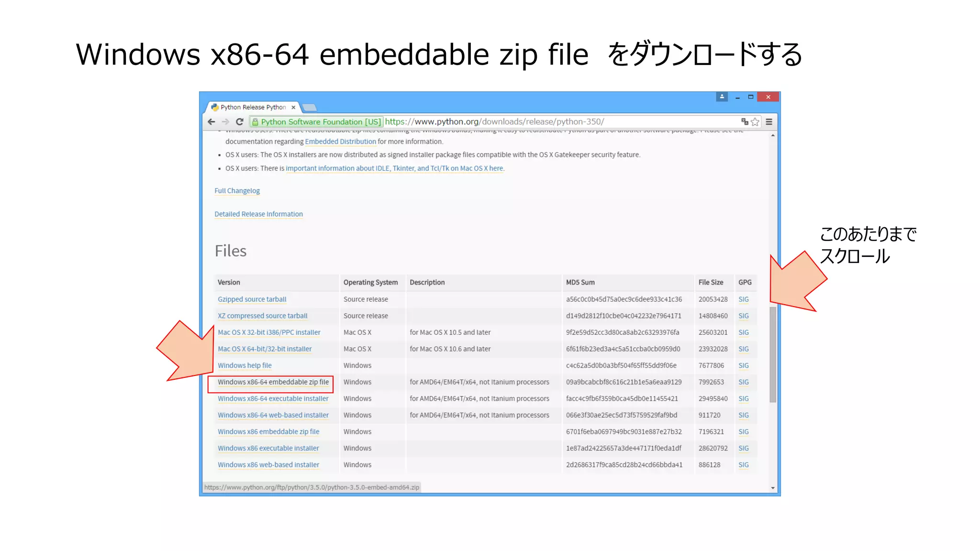Click the page vertical scrollbar thumb

(x=772, y=354)
